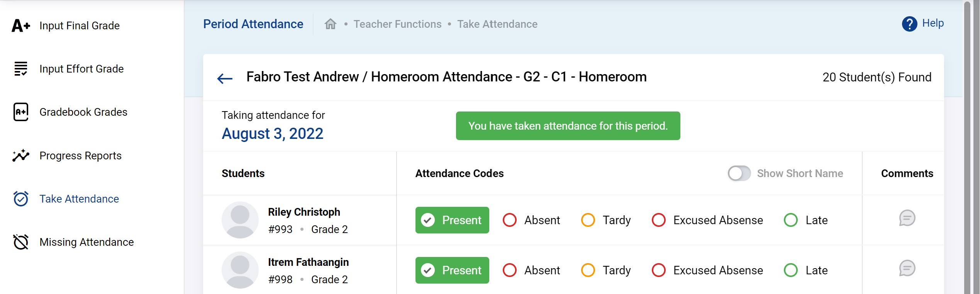Viewport: 980px width, 294px height.
Task: Click the Help question mark icon
Action: coord(909,24)
